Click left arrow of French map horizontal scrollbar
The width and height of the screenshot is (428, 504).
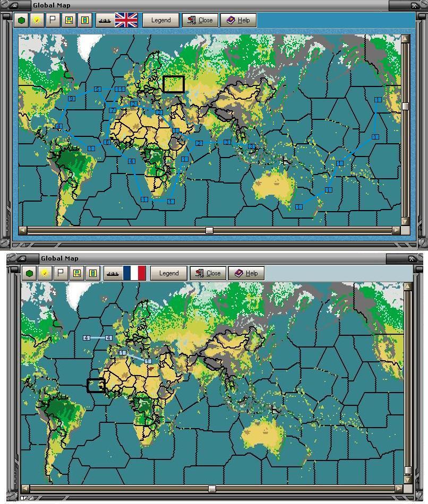(25, 489)
